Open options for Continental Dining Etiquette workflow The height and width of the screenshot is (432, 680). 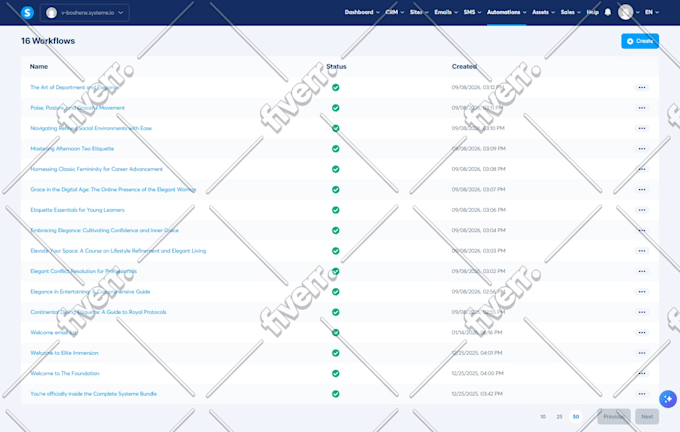tap(642, 312)
